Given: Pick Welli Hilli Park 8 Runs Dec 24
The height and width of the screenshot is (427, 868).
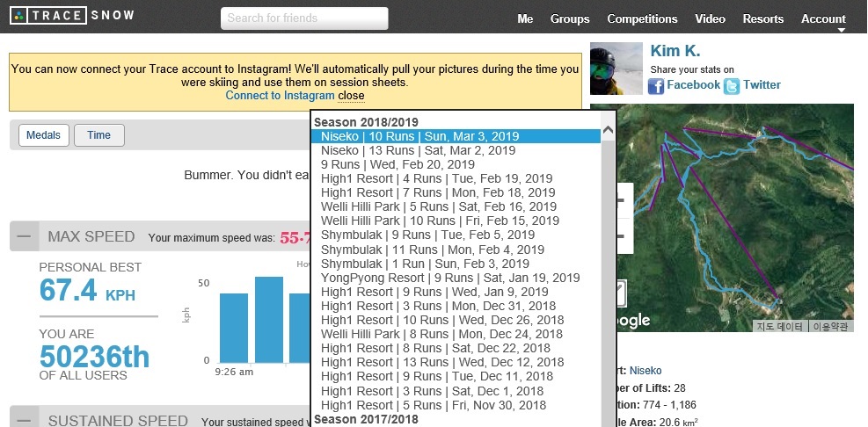Looking at the screenshot, I should [456, 334].
